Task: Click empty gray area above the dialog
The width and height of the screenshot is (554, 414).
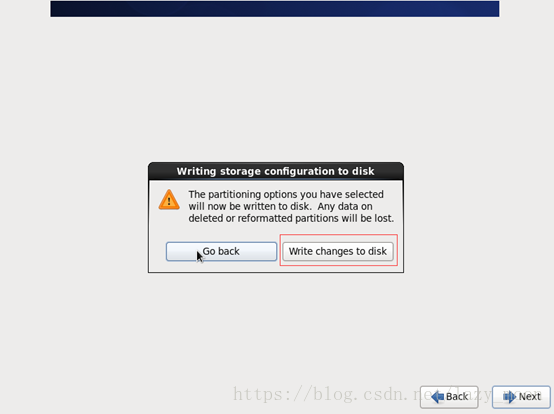Action: pos(276,88)
